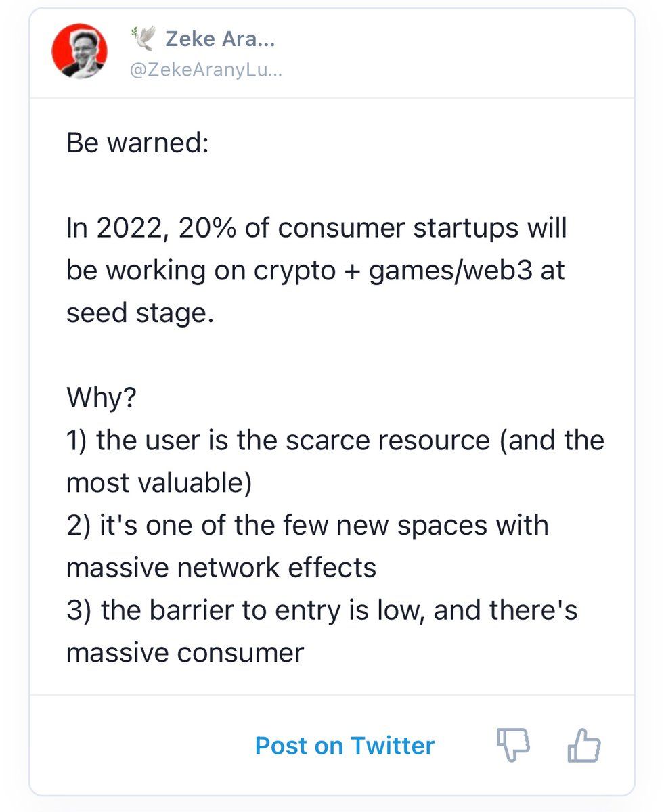Click the line starting "In 2022, 20%"
This screenshot has width=664, height=812.
click(x=315, y=229)
